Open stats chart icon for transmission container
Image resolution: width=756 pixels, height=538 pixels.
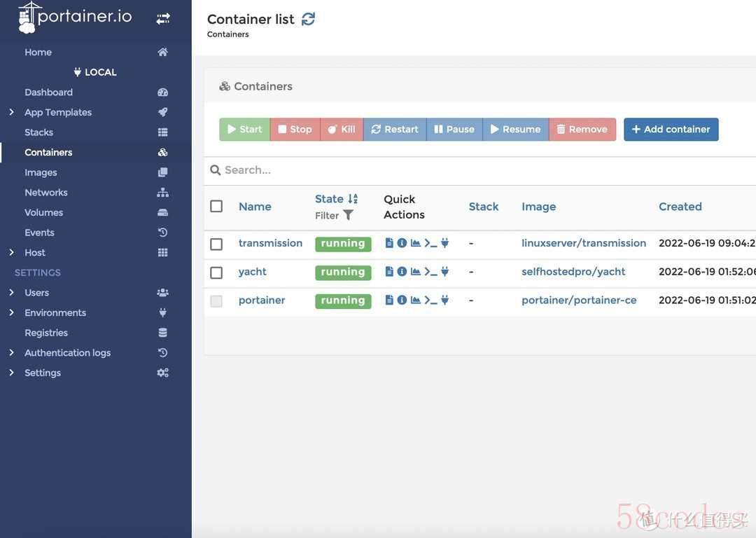pos(416,242)
